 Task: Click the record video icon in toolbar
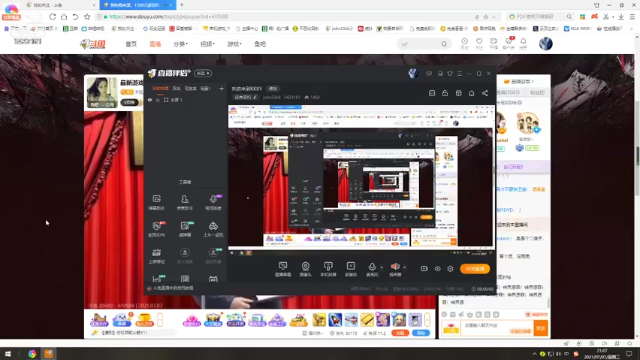pos(424,269)
